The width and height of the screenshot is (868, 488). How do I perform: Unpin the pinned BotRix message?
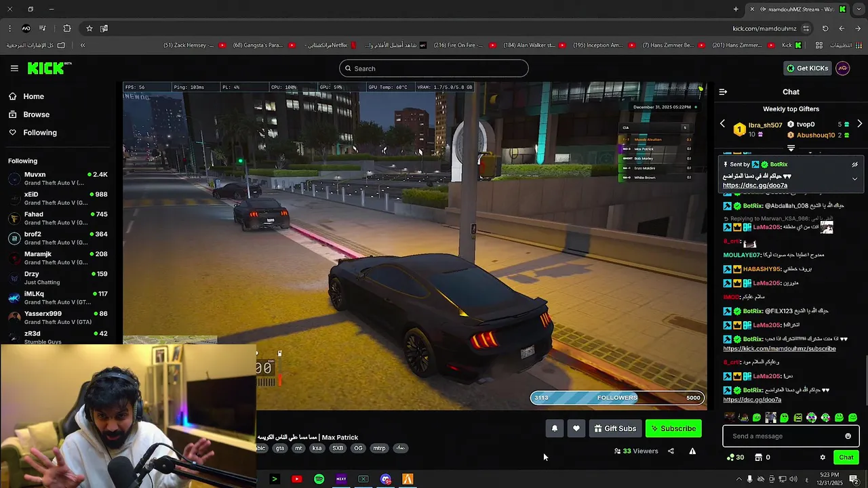click(854, 165)
